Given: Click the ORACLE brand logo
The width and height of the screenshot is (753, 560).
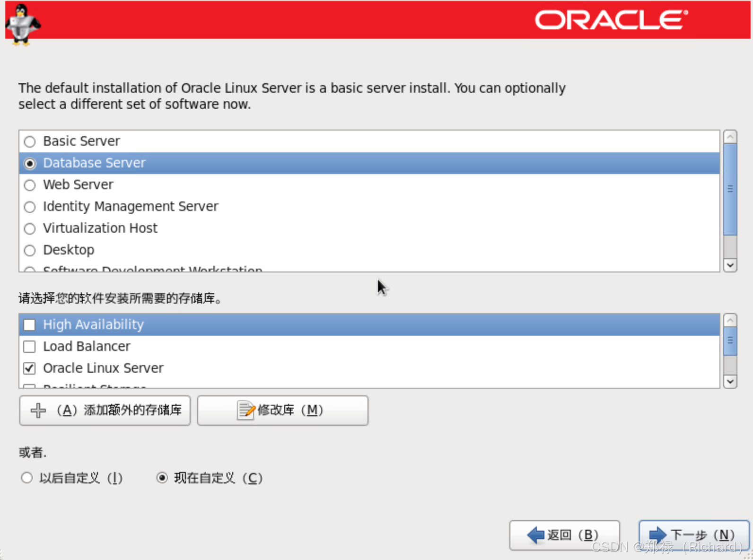Looking at the screenshot, I should click(612, 20).
